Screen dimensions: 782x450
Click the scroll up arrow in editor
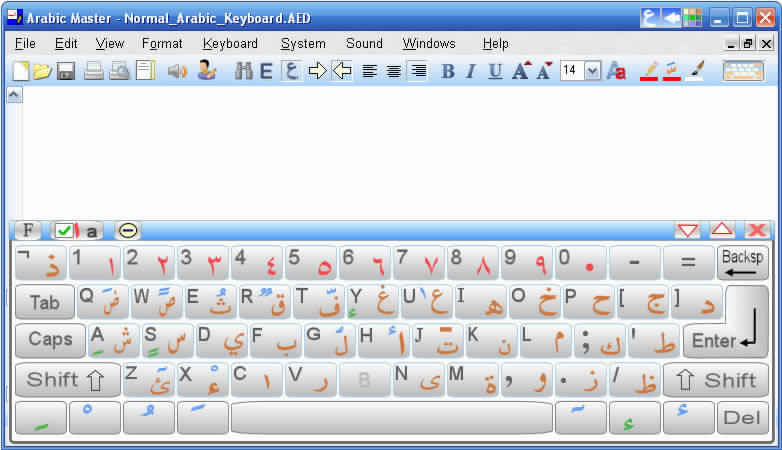tap(14, 94)
